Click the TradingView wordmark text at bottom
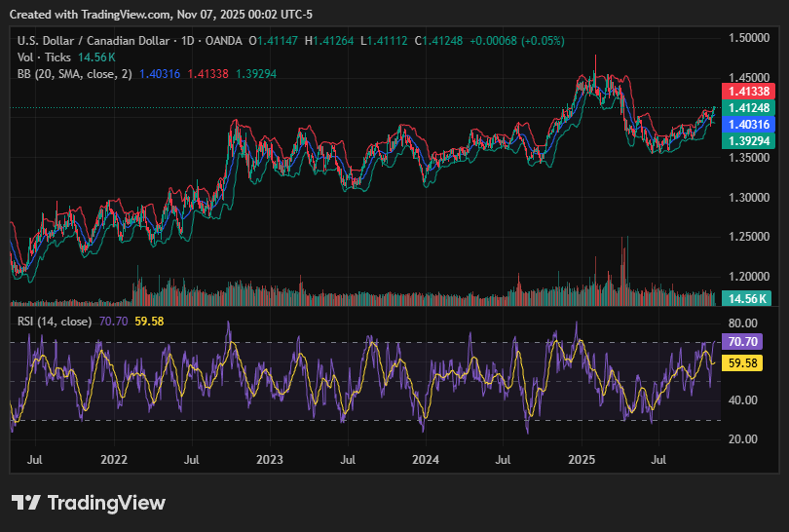789x532 pixels. coord(107,503)
